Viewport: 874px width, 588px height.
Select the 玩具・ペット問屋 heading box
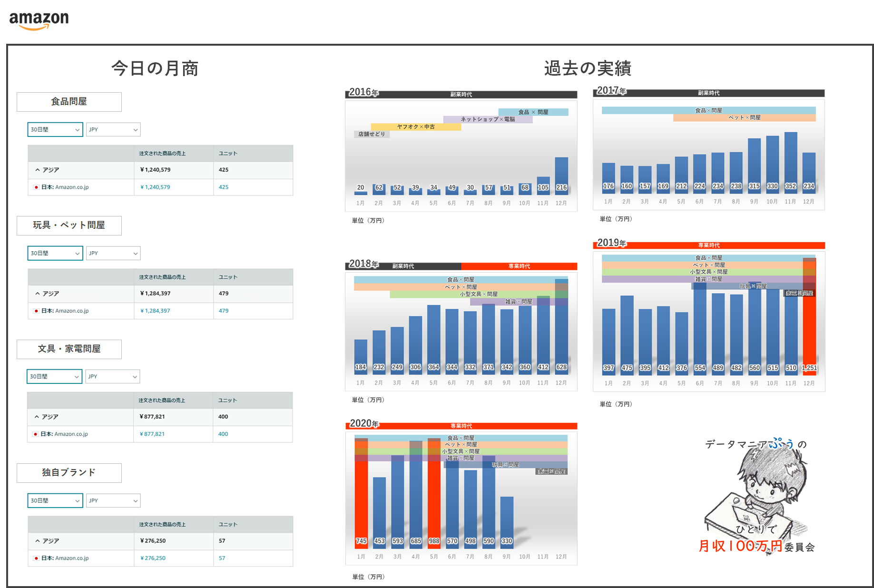(69, 225)
